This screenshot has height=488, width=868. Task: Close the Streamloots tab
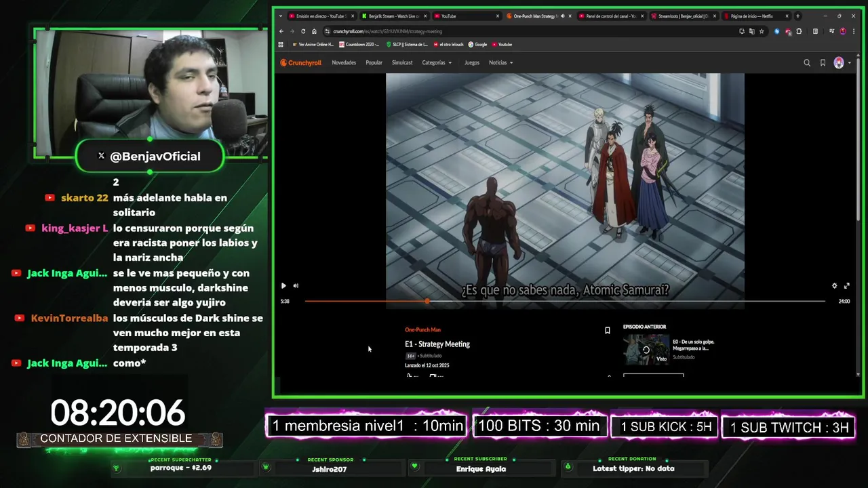pos(715,16)
